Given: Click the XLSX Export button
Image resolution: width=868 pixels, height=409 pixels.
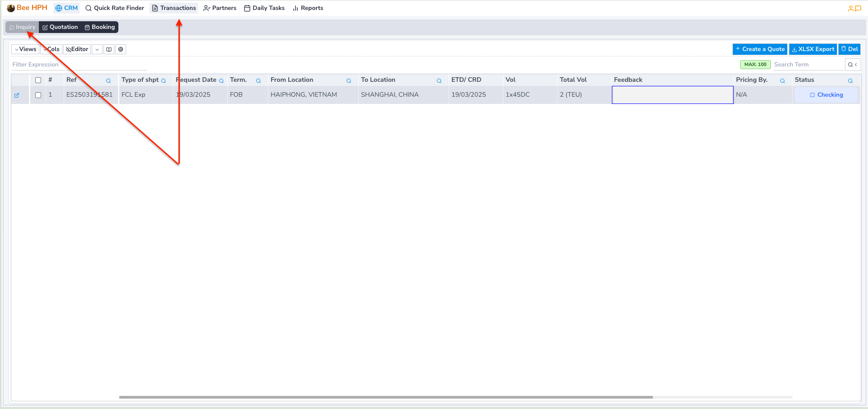Looking at the screenshot, I should click(812, 49).
